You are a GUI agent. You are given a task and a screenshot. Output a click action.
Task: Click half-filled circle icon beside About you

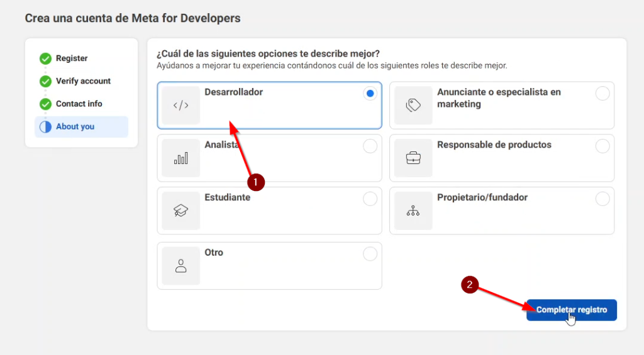tap(45, 127)
